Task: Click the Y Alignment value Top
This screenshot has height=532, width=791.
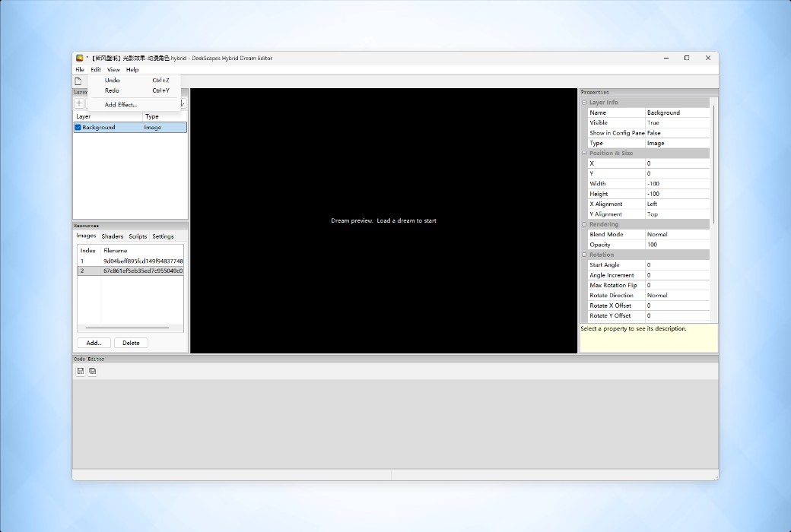Action: pos(678,214)
